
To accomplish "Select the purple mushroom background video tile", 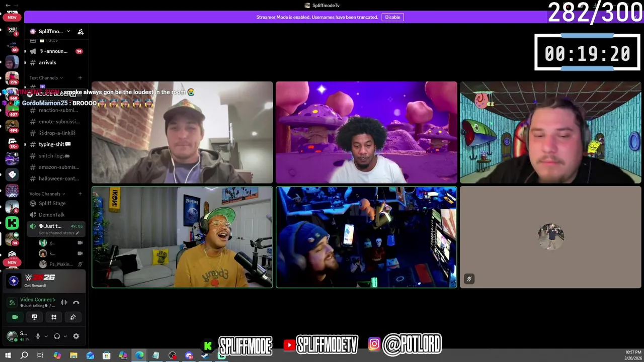I will click(x=366, y=132).
